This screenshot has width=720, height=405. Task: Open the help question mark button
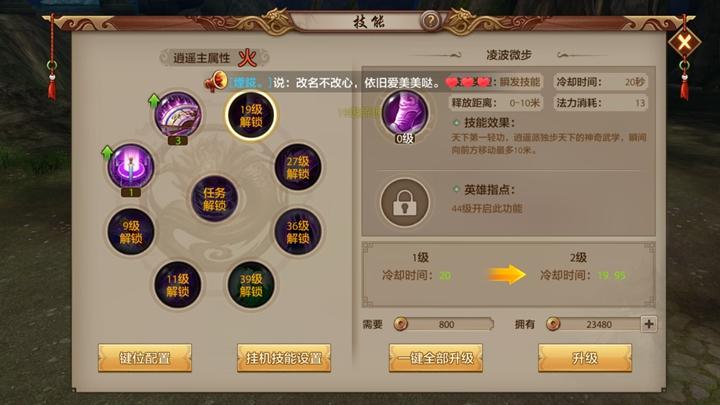(430, 21)
